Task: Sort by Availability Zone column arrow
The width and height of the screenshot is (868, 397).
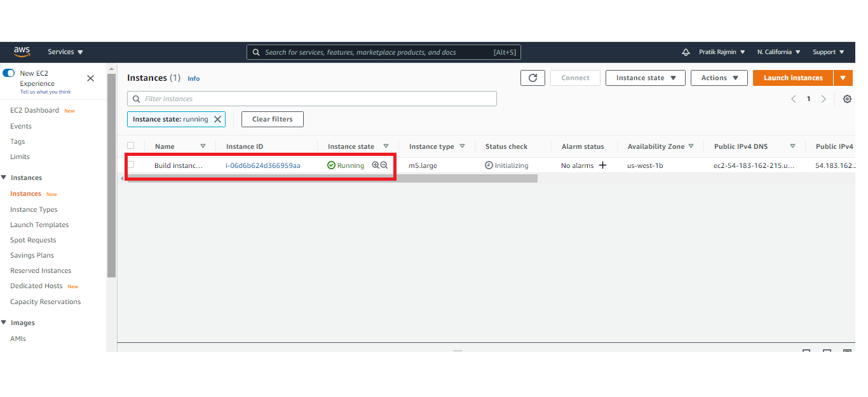Action: [x=691, y=146]
